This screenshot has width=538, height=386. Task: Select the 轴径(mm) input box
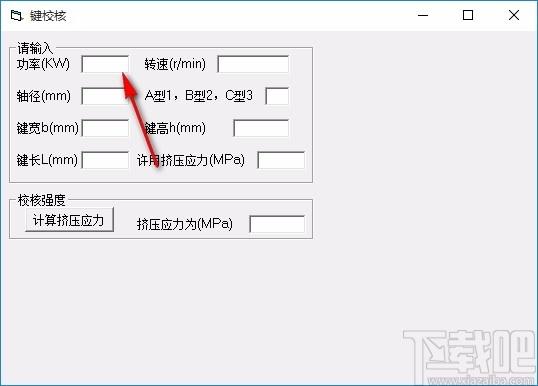tap(105, 96)
